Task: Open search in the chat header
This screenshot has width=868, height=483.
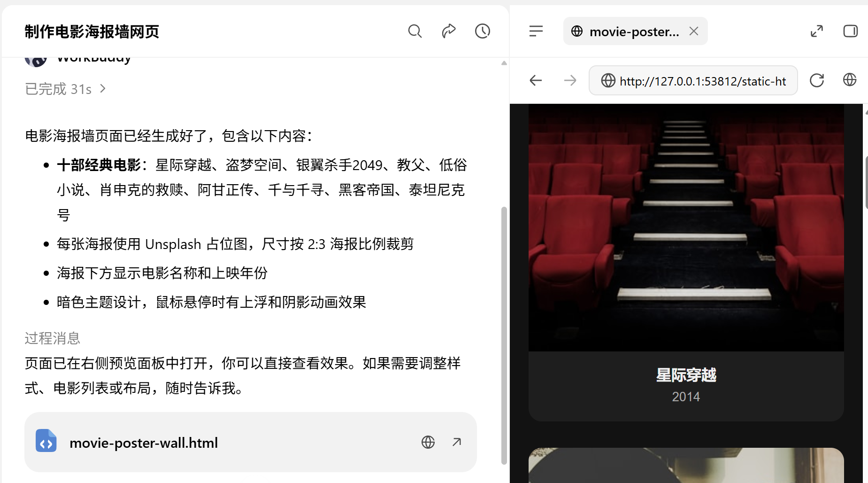Action: 415,31
